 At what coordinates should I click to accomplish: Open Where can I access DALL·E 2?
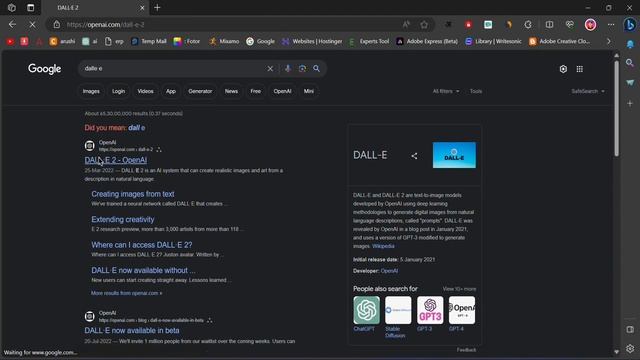142,245
